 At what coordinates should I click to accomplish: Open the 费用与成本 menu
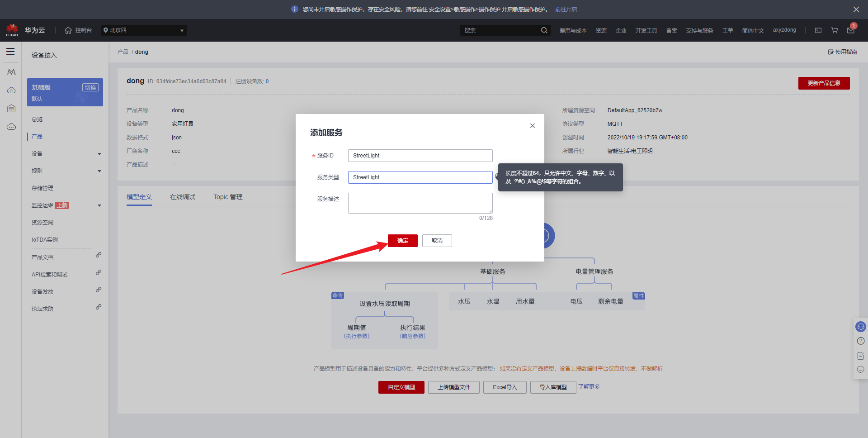click(x=573, y=30)
